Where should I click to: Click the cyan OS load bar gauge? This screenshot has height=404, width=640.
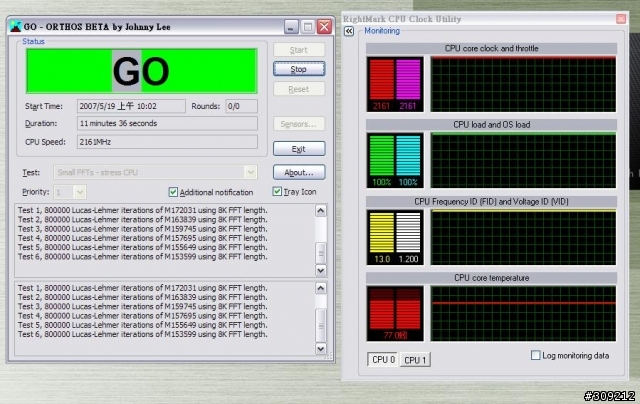[408, 155]
